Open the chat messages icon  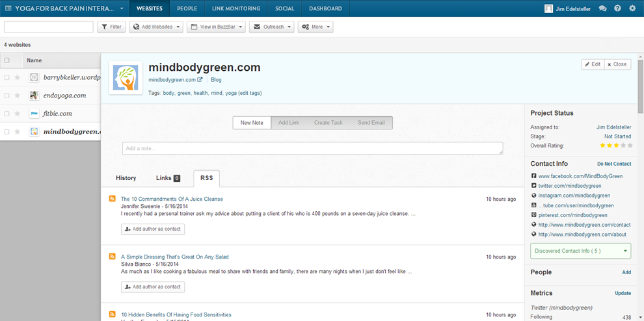pyautogui.click(x=602, y=8)
